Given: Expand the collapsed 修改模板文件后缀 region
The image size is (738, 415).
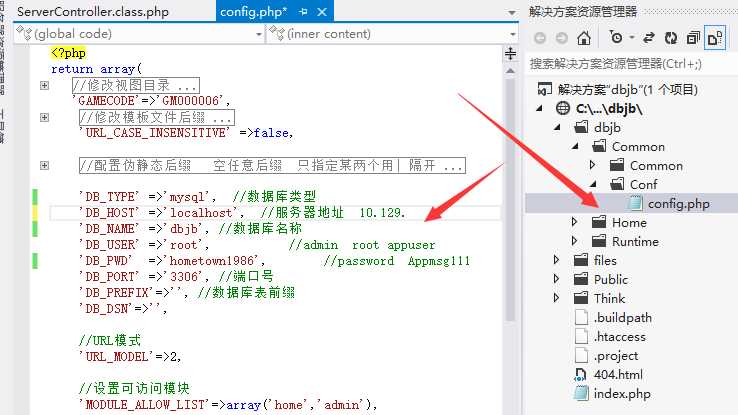Looking at the screenshot, I should click(x=44, y=117).
